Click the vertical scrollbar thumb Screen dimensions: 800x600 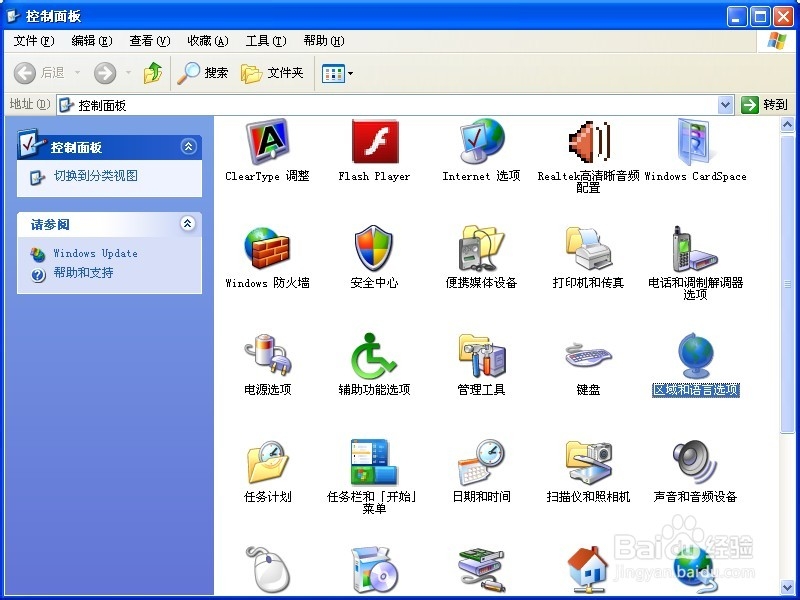click(787, 284)
